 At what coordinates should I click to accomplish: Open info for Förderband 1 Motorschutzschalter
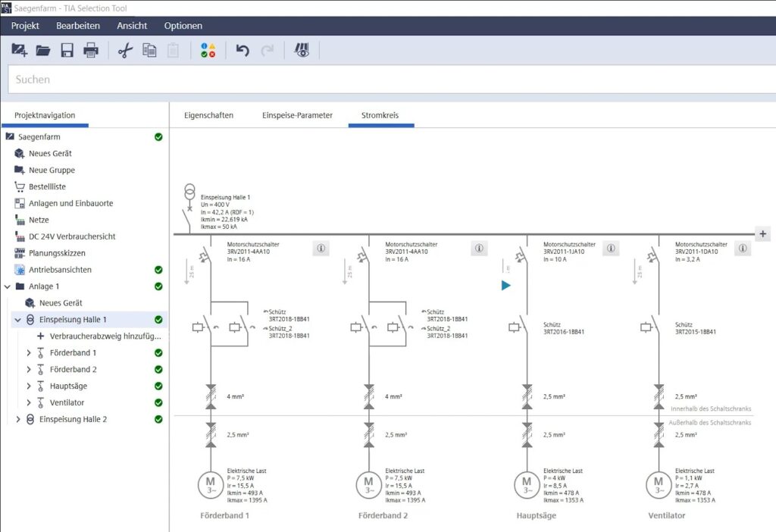coord(321,248)
